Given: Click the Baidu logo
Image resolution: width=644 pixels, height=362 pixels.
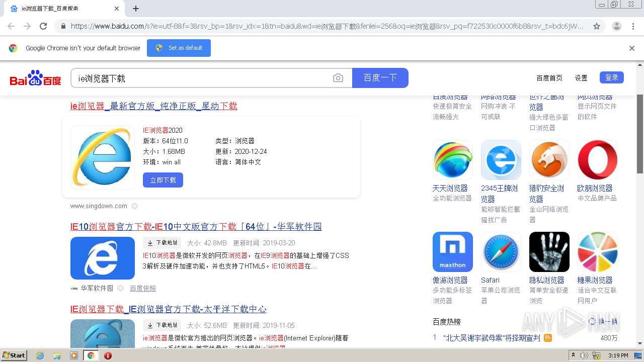Looking at the screenshot, I should point(35,78).
